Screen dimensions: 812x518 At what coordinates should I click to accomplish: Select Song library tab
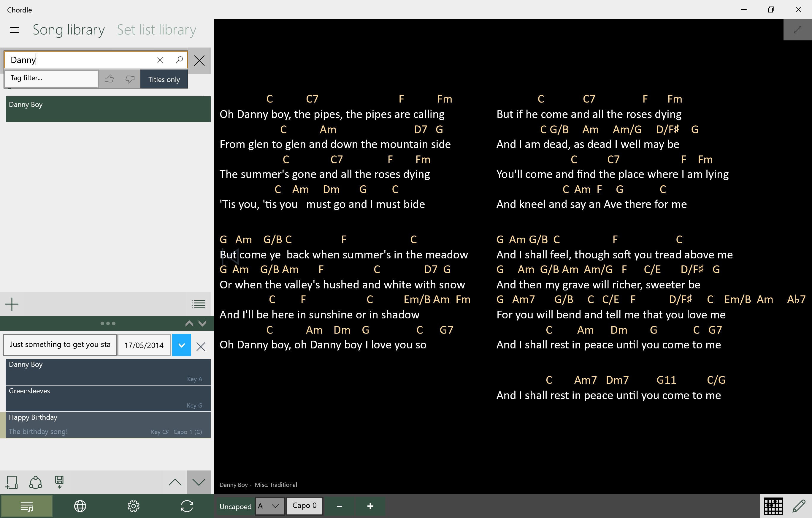click(69, 30)
